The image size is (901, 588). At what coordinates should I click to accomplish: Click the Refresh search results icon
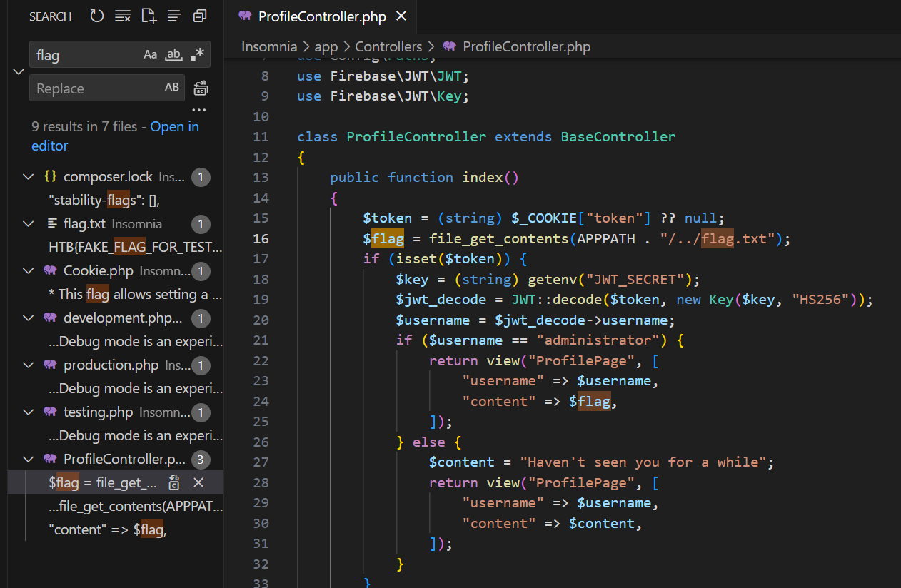click(x=97, y=16)
